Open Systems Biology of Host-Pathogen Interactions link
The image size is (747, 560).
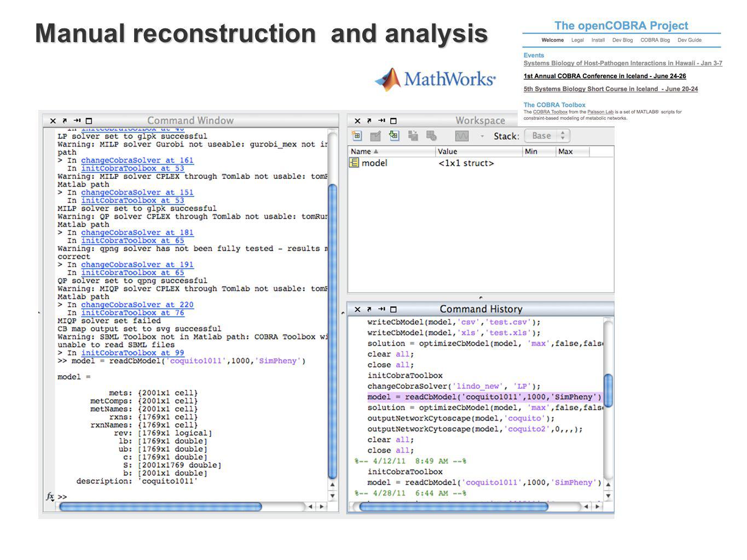point(623,63)
